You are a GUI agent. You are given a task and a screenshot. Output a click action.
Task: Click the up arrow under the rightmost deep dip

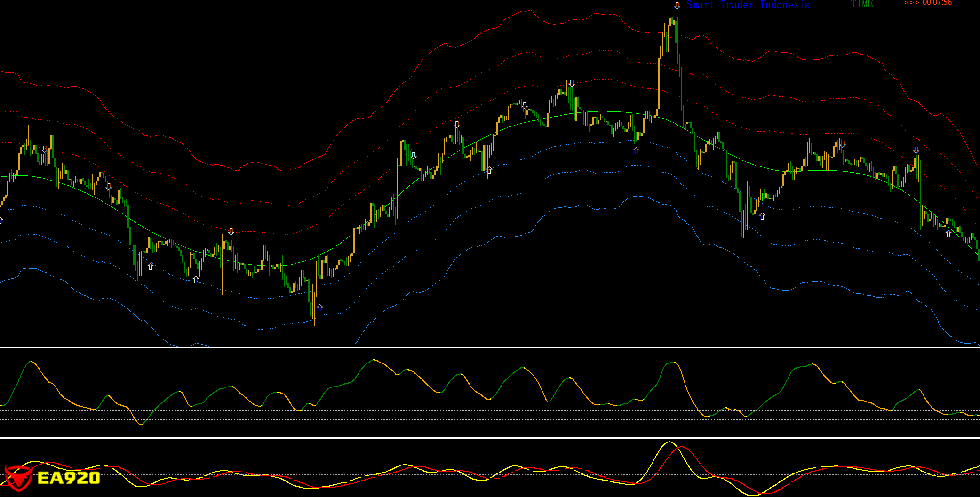point(762,216)
